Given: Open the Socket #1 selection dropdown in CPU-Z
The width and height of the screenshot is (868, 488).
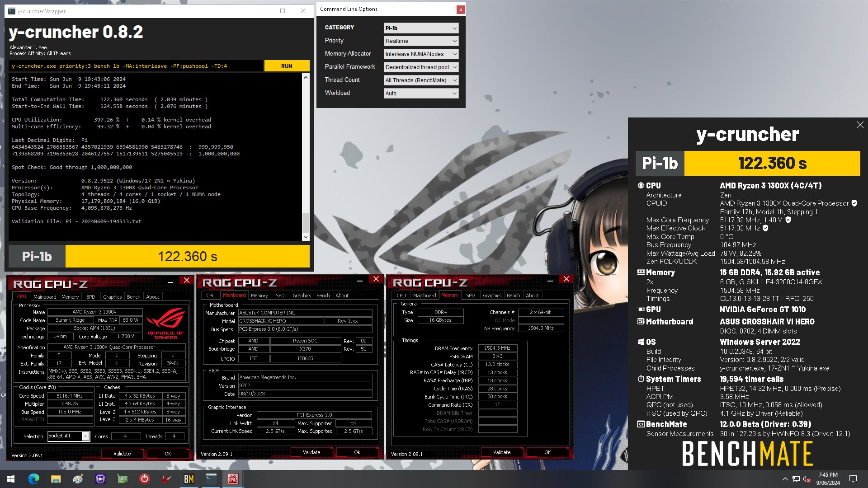Looking at the screenshot, I should coord(68,436).
